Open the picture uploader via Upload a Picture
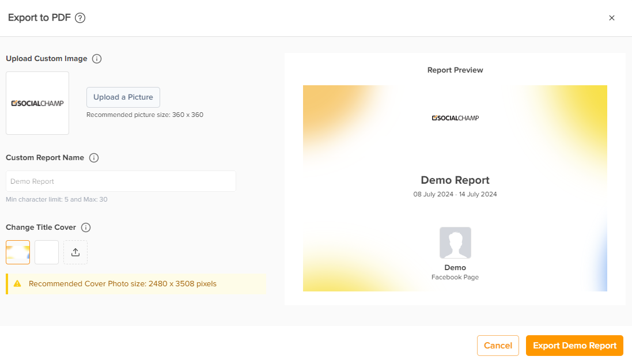This screenshot has width=632, height=364. (x=123, y=97)
